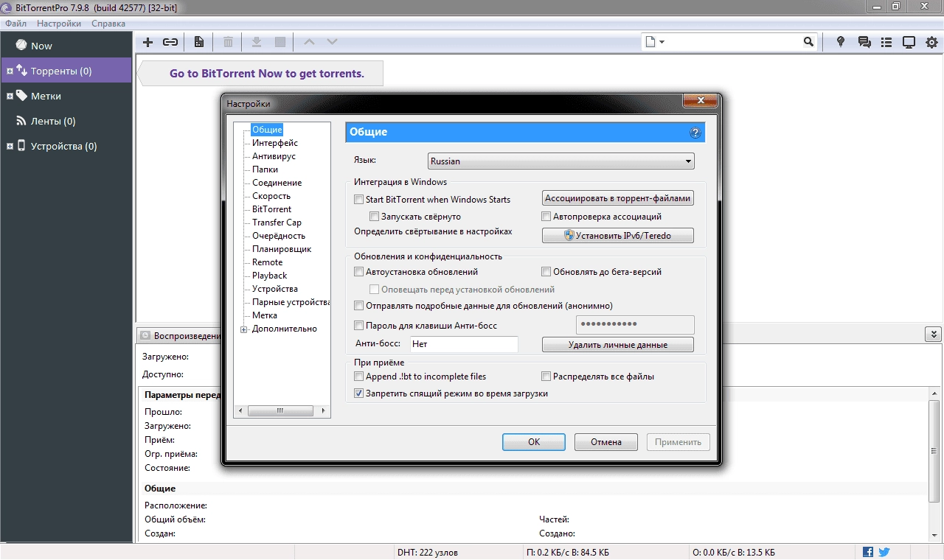The image size is (944, 560).
Task: Click the remote monitor icon in toolbar
Action: (x=909, y=42)
